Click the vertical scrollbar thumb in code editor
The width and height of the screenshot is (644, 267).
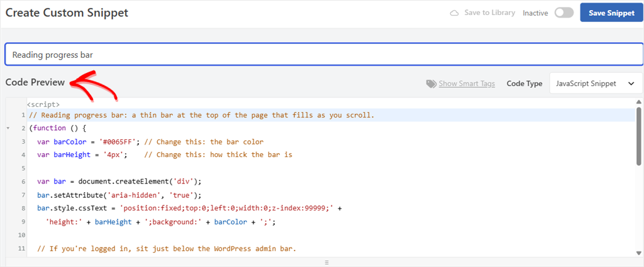tap(639, 136)
